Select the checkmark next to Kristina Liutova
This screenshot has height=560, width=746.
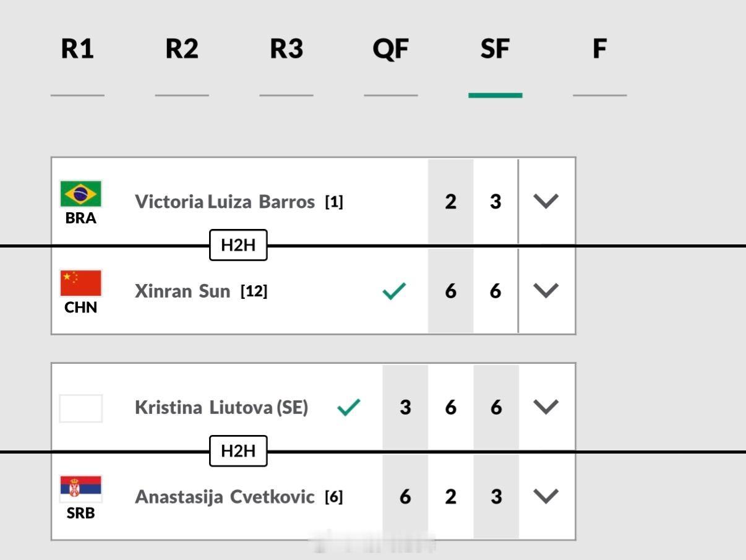[349, 407]
